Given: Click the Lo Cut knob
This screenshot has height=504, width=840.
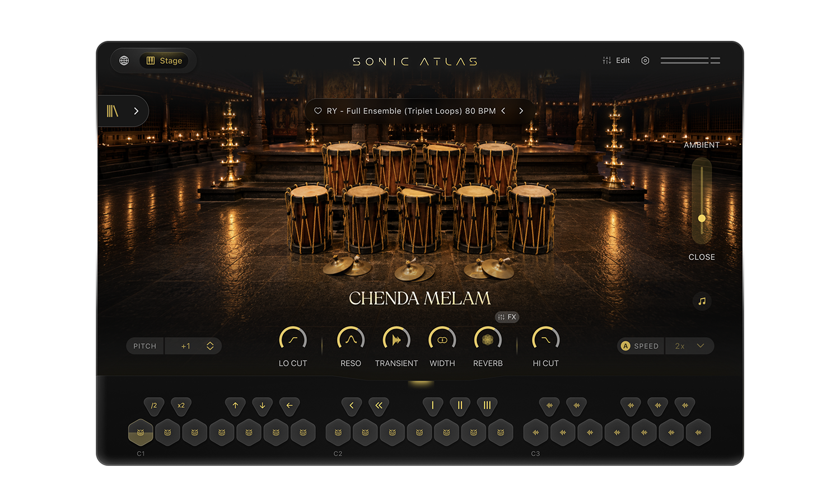Looking at the screenshot, I should pyautogui.click(x=293, y=340).
